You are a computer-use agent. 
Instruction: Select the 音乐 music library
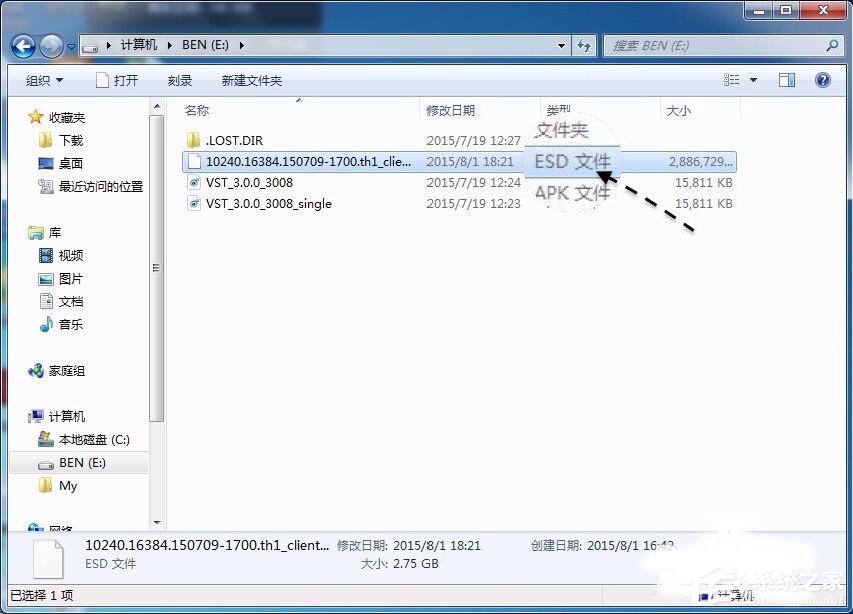coord(70,324)
